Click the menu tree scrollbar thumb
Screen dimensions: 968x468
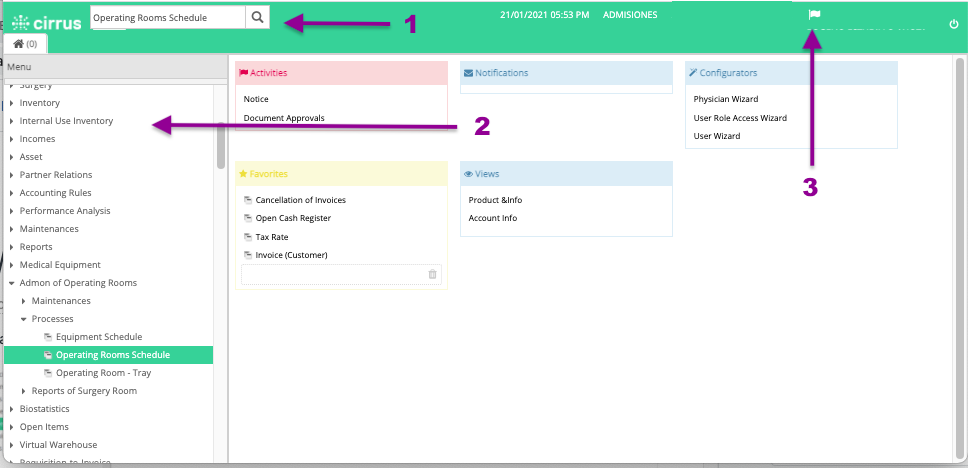(x=221, y=145)
